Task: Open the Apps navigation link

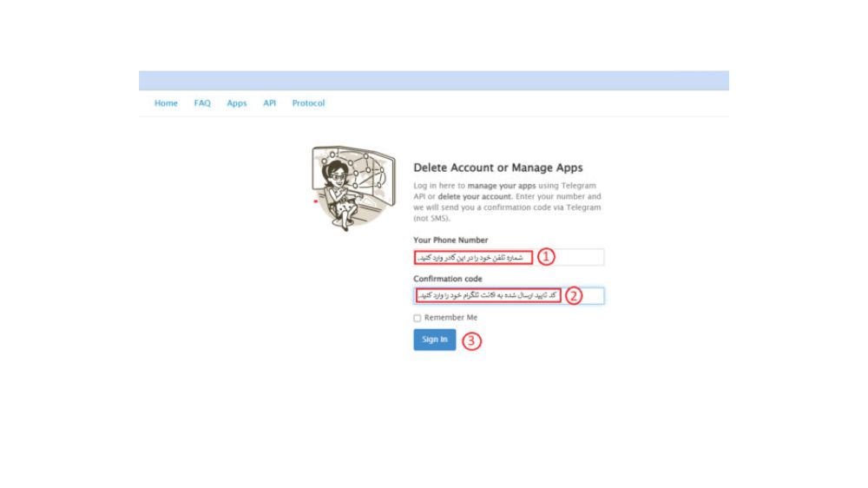Action: 236,103
